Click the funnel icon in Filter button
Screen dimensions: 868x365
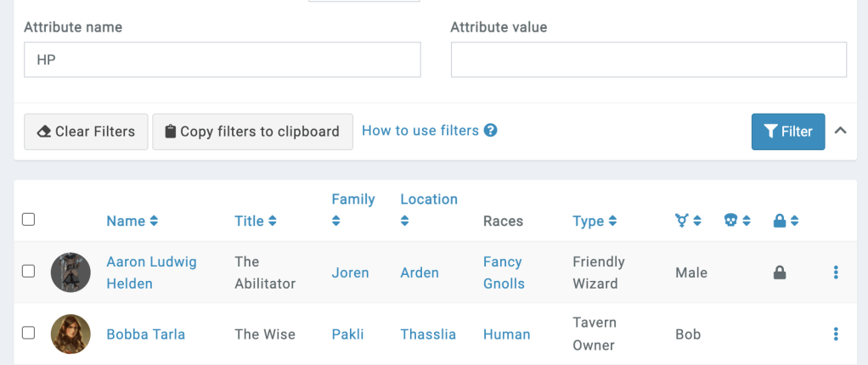coord(770,131)
